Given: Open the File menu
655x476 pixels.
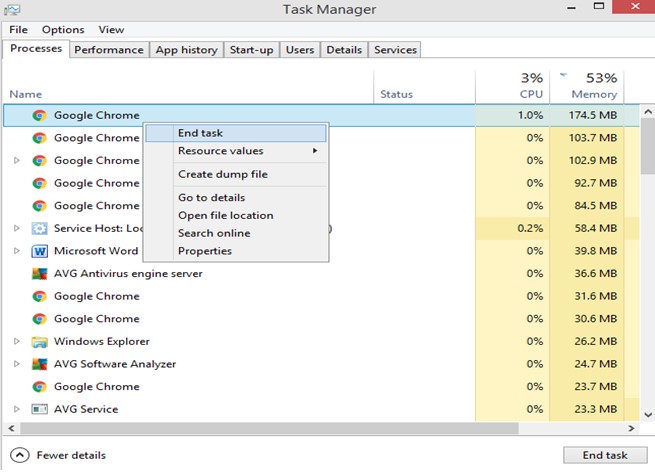Looking at the screenshot, I should point(18,30).
